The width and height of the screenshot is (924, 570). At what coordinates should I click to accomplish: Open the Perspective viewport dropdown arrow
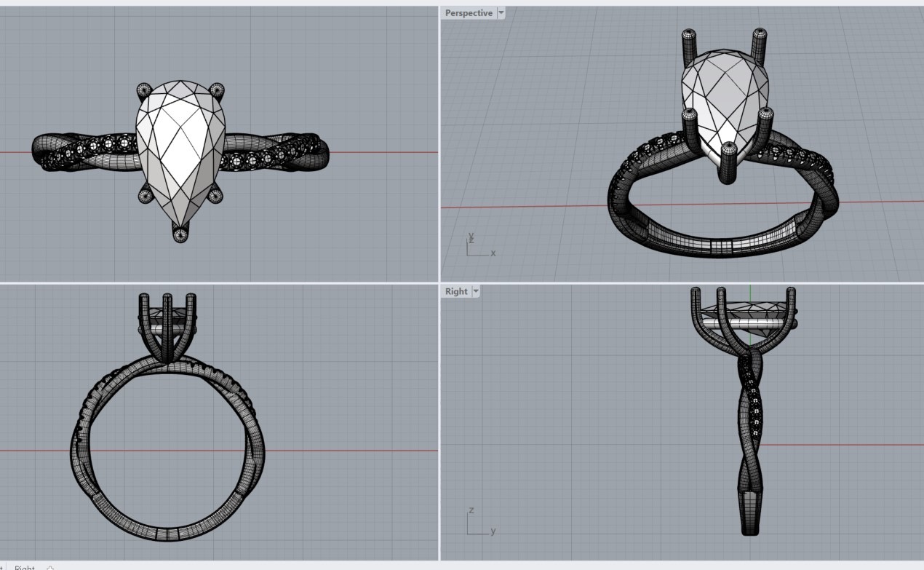[501, 13]
